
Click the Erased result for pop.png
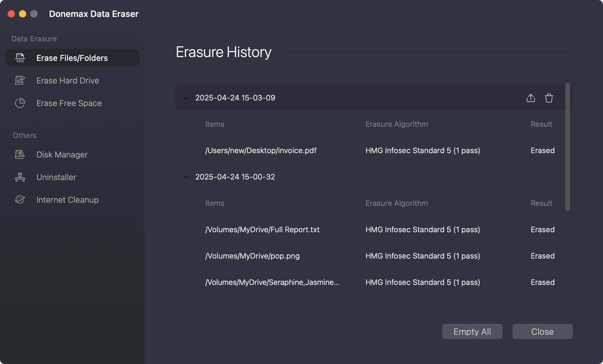[543, 256]
